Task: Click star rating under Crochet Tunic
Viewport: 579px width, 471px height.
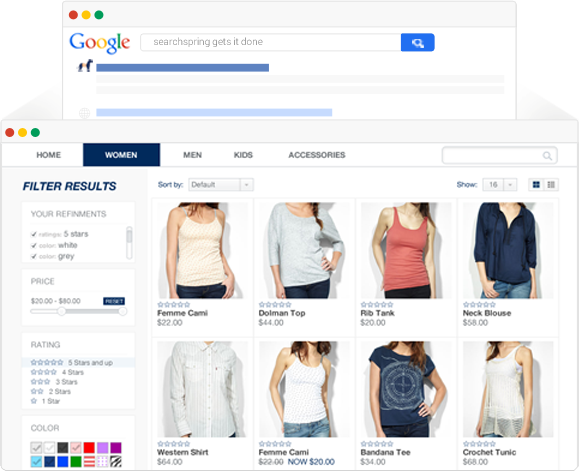Action: [479, 444]
